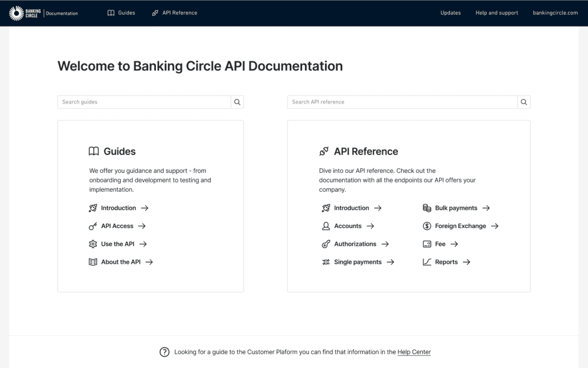Click the dollar icon beside Foreign Exchange
Screen dimensions: 588x368
pos(427,226)
